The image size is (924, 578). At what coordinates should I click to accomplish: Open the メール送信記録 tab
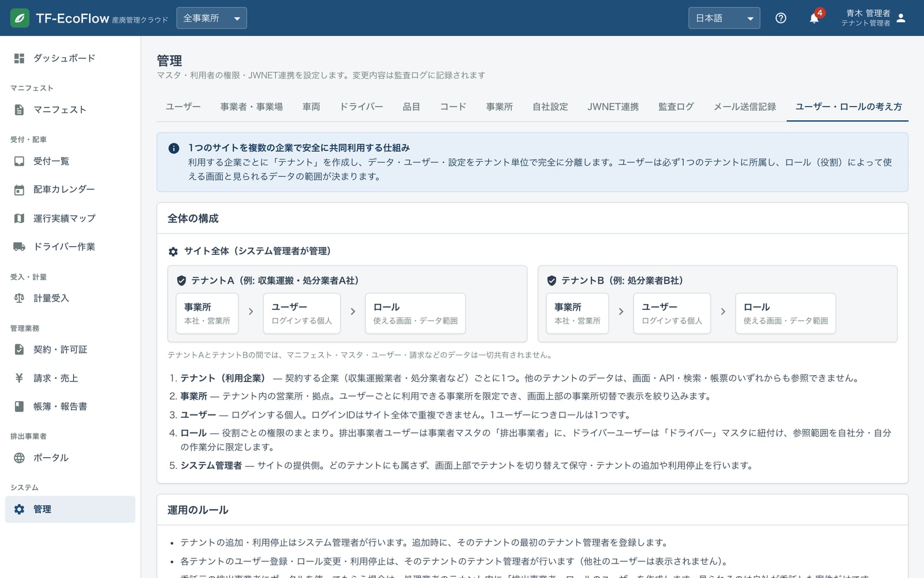745,107
